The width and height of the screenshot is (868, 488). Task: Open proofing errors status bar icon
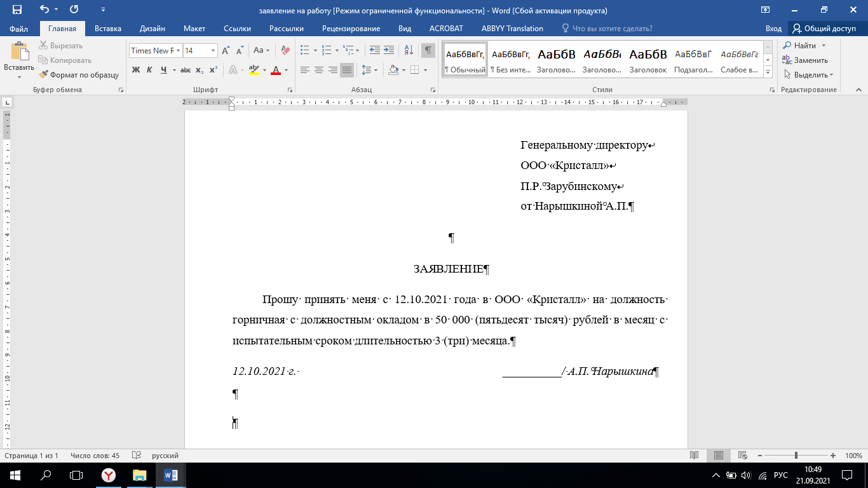(136, 456)
